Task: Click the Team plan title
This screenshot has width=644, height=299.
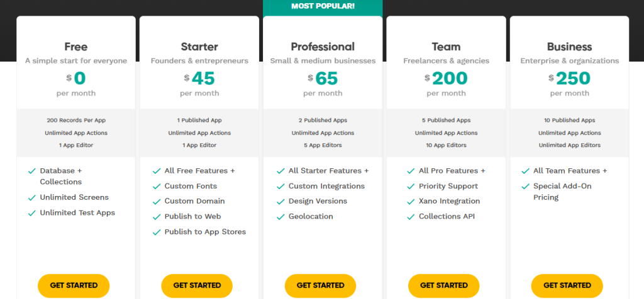Action: point(446,46)
